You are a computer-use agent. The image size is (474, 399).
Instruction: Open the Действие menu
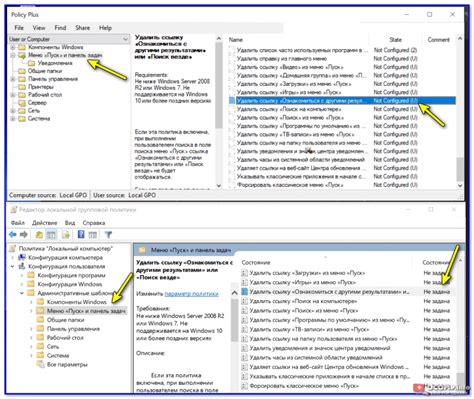(x=44, y=223)
